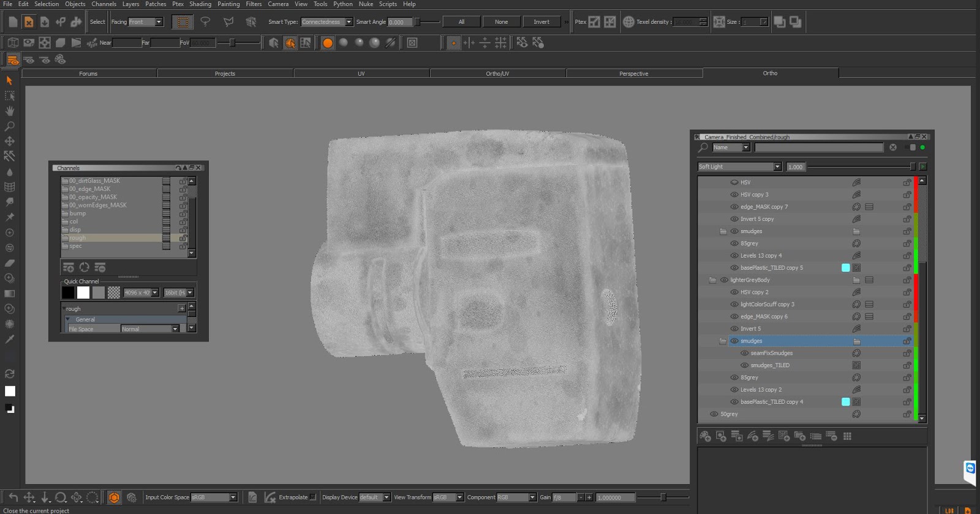
Task: Click the swap foreground background colors icon
Action: [9, 373]
